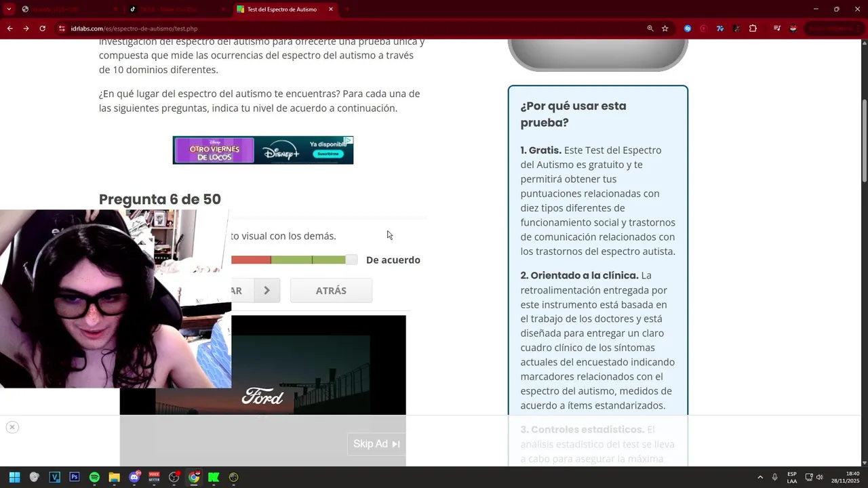Screen dimensions: 868x488
Task: Show hidden system tray icons
Action: (x=760, y=477)
